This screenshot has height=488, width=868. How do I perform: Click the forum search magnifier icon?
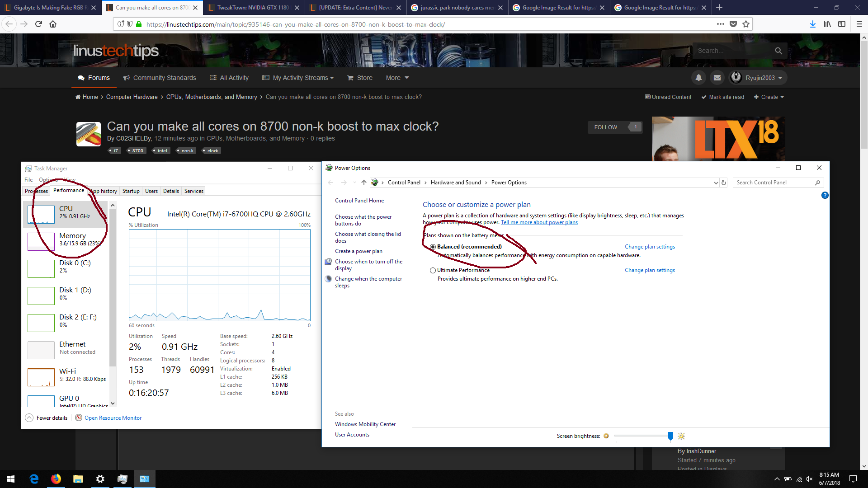[x=778, y=51]
